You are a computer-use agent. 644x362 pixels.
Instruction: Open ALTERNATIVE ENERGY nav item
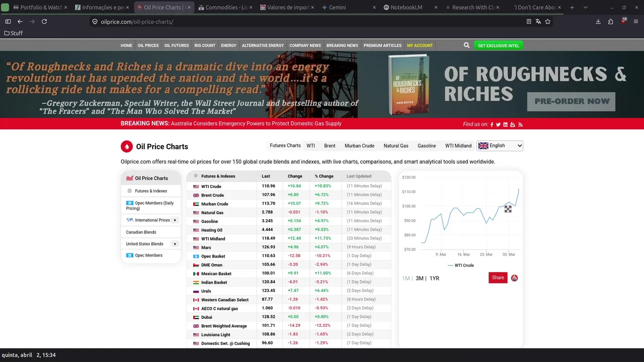tap(263, 45)
